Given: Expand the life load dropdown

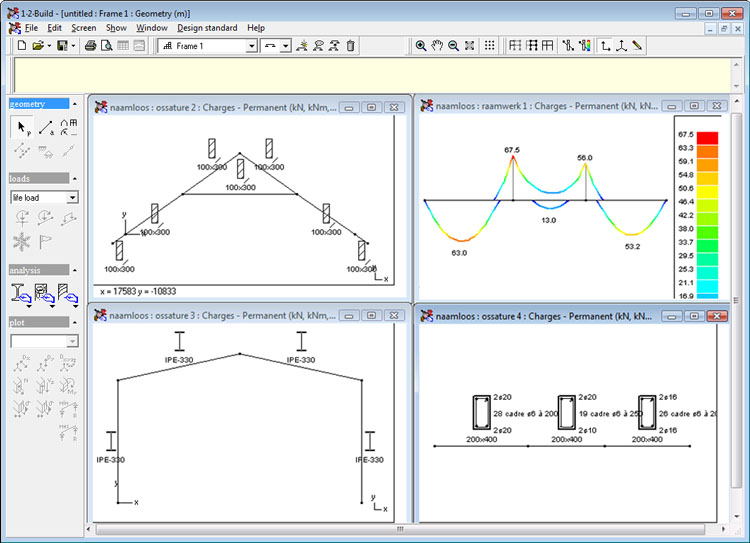Looking at the screenshot, I should click(44, 198).
